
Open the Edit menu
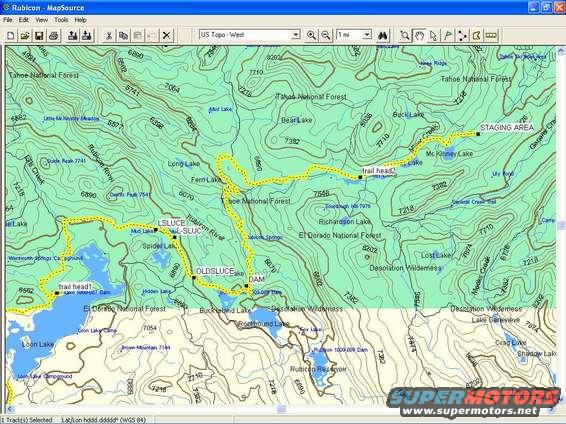pos(24,20)
